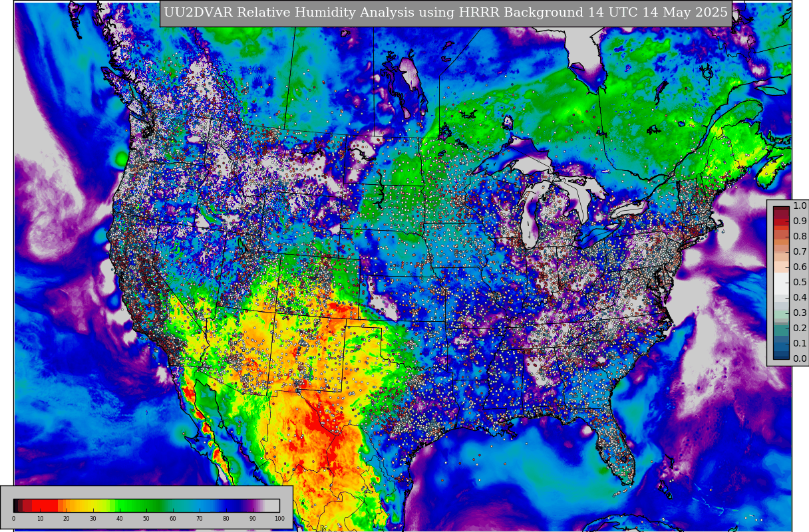This screenshot has height=532, width=809.
Task: Pick the red segment of bottom humidity colorbar
Action: (x=45, y=505)
